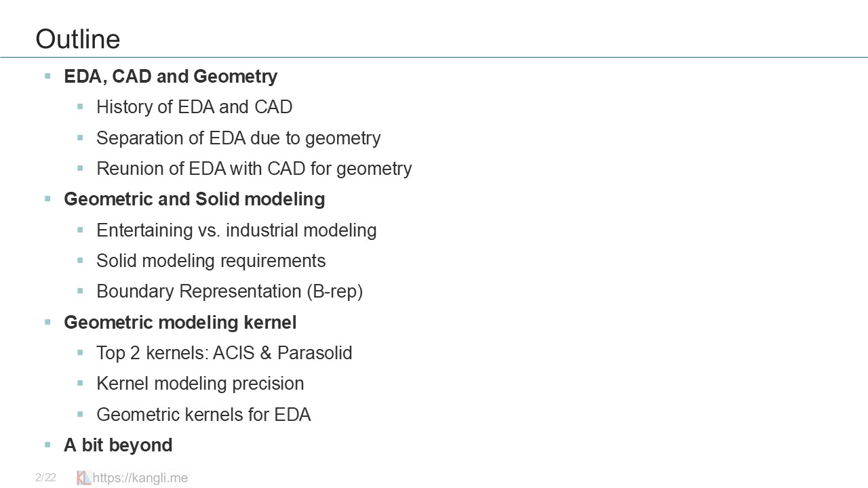
Task: Select the 'A bit beyond' heading
Action: tap(118, 445)
